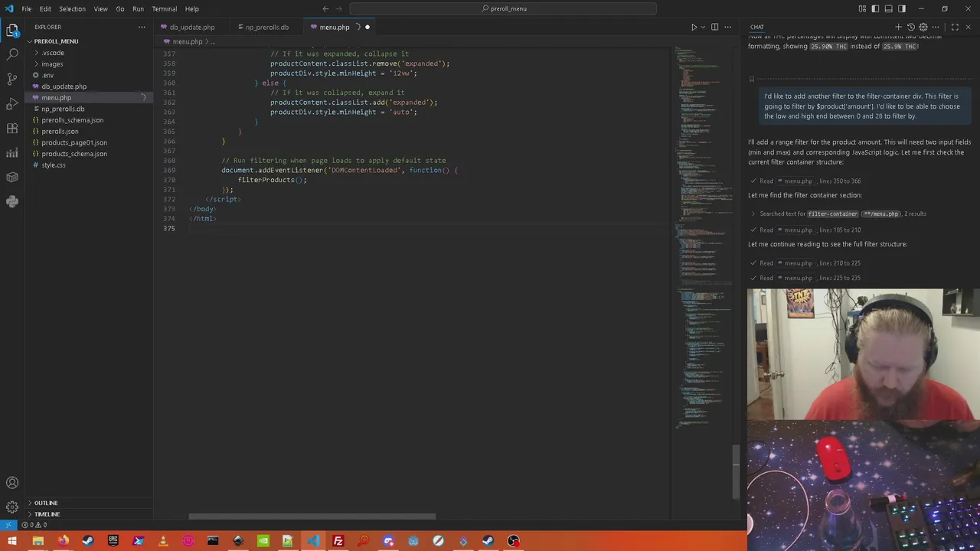Click the menu.php breadcrumb
The width and height of the screenshot is (980, 551).
click(186, 41)
